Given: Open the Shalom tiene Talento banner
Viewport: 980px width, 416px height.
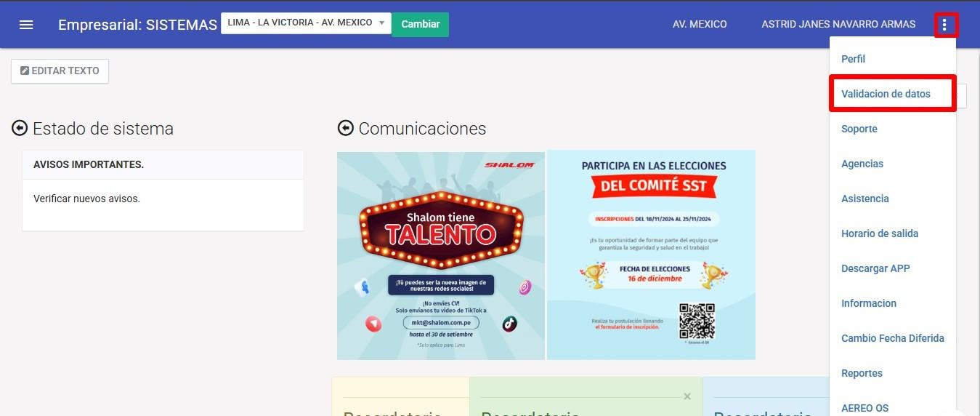Looking at the screenshot, I should coord(440,240).
